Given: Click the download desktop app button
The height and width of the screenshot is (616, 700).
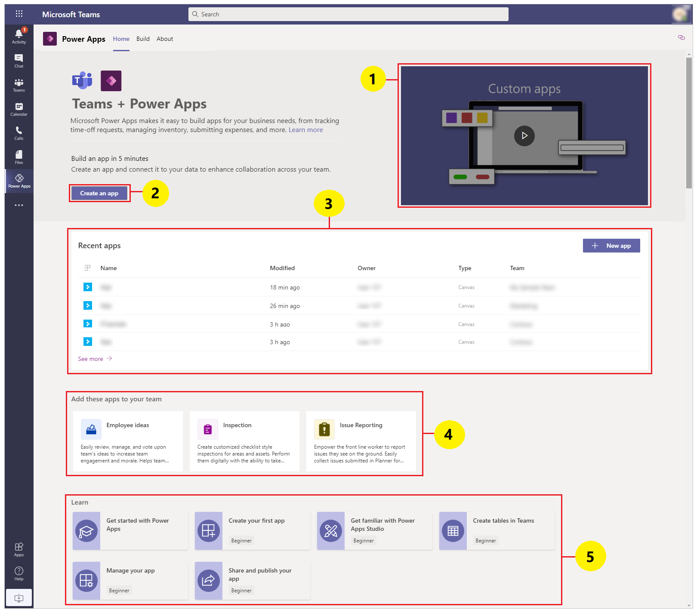Looking at the screenshot, I should (x=19, y=598).
